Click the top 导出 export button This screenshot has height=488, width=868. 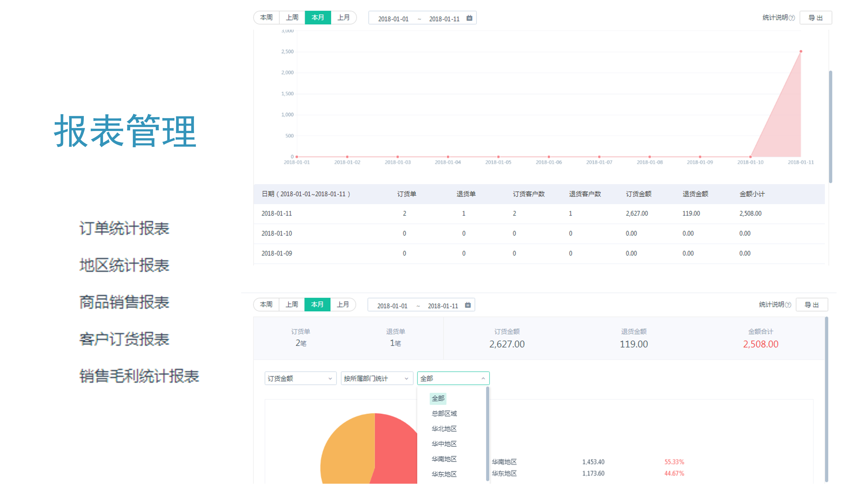(816, 18)
